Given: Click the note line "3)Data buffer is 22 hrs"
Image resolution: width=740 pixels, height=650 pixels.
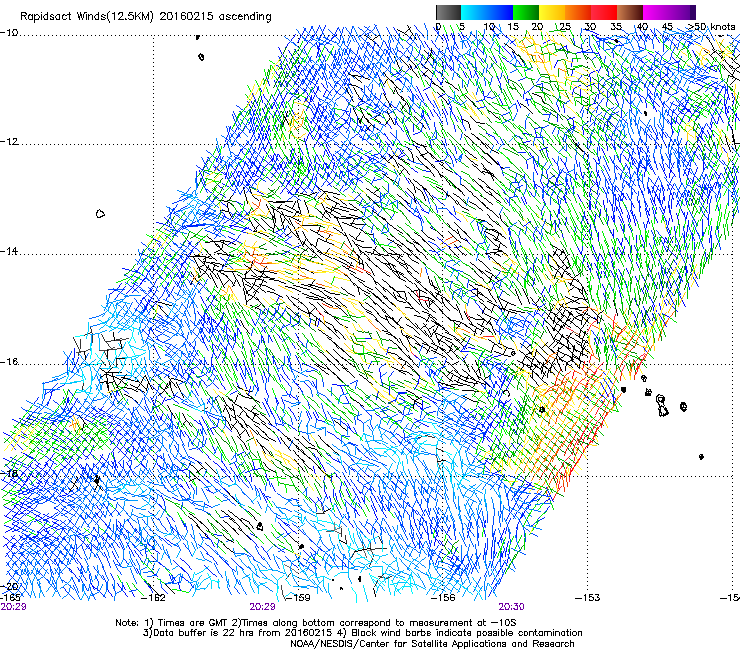Looking at the screenshot, I should (x=362, y=633).
